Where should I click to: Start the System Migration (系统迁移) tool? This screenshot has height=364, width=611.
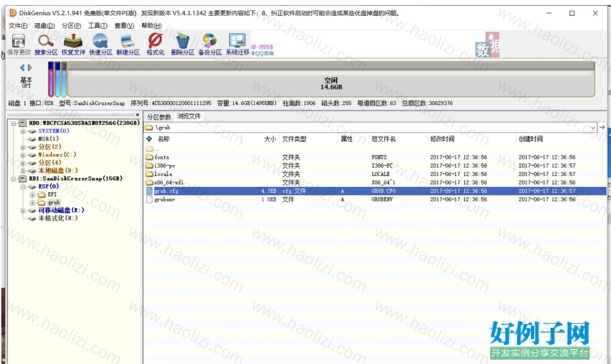click(237, 44)
